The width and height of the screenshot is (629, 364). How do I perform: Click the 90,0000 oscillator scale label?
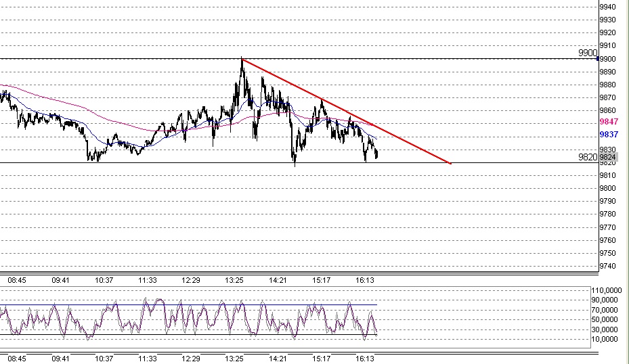click(605, 300)
